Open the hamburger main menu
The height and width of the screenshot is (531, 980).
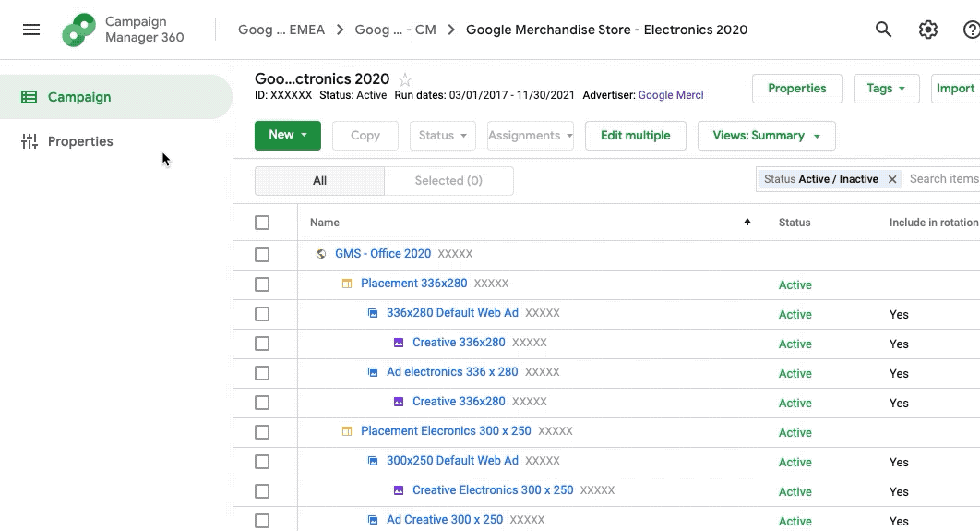pyautogui.click(x=31, y=30)
